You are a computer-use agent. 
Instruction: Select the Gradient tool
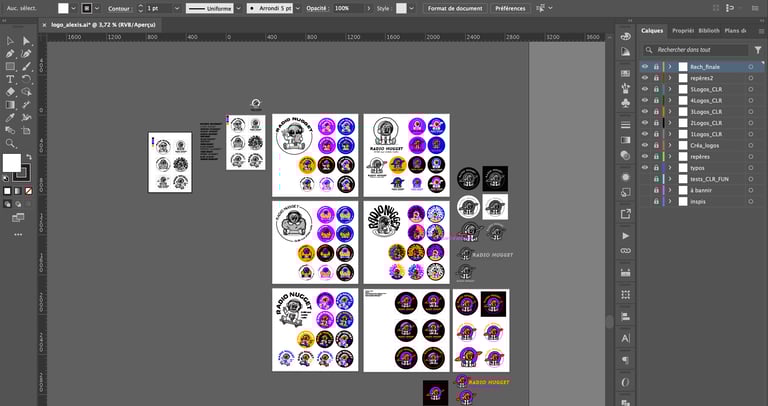(x=10, y=105)
